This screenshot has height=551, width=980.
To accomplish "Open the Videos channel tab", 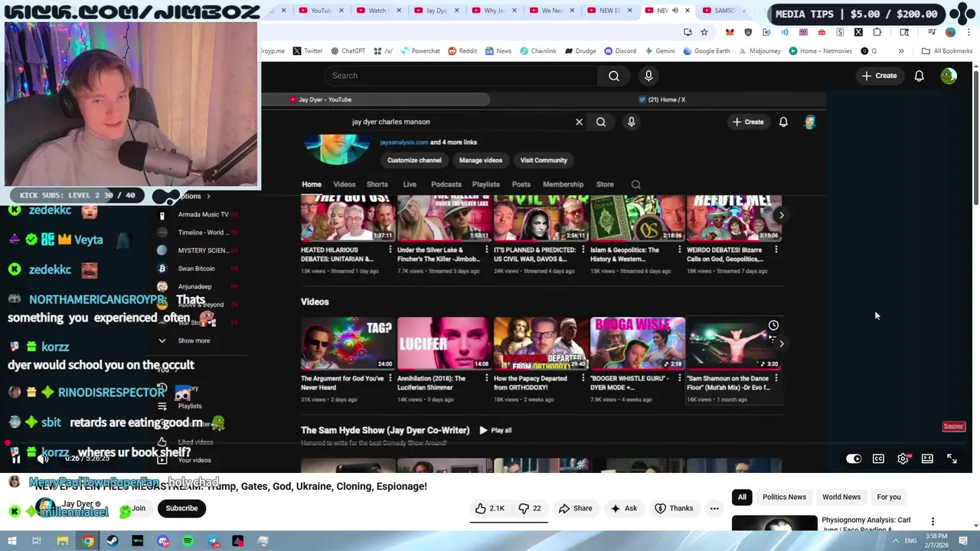I will (x=344, y=184).
